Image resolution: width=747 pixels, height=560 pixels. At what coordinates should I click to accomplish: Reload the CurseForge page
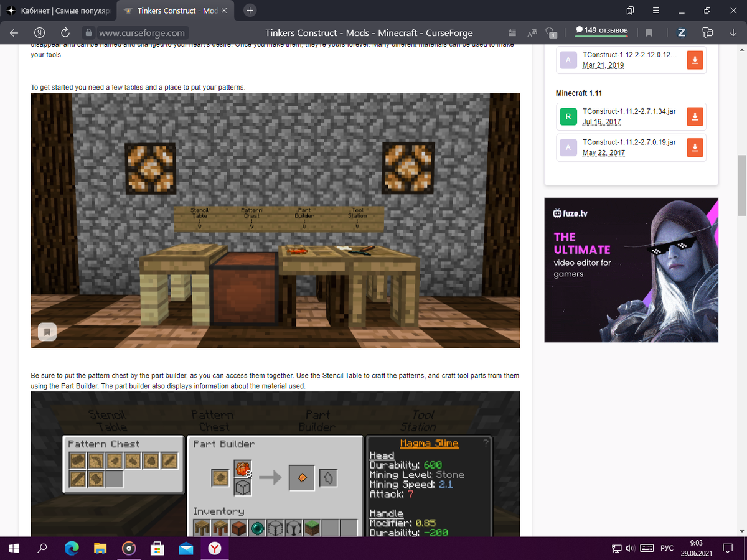pos(65,33)
